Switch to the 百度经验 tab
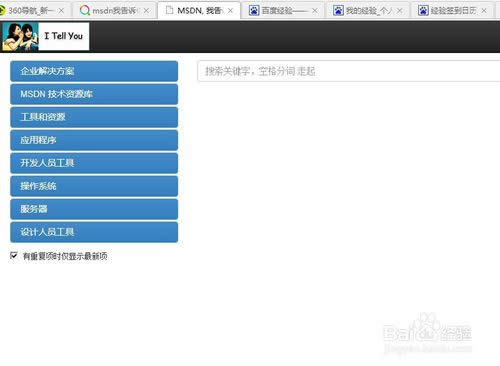Viewport: 500px width, 366px height. 283,11
